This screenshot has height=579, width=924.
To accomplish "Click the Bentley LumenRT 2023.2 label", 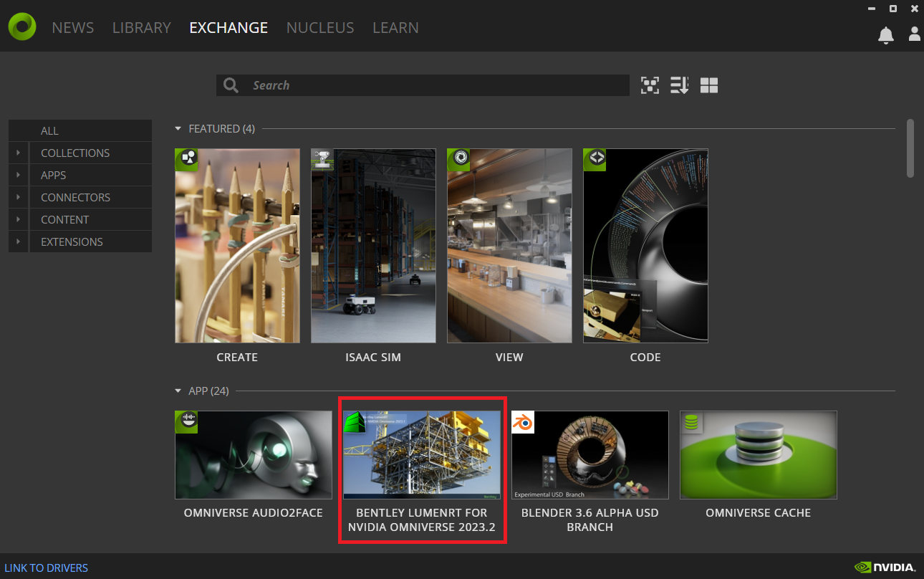I will pos(422,520).
